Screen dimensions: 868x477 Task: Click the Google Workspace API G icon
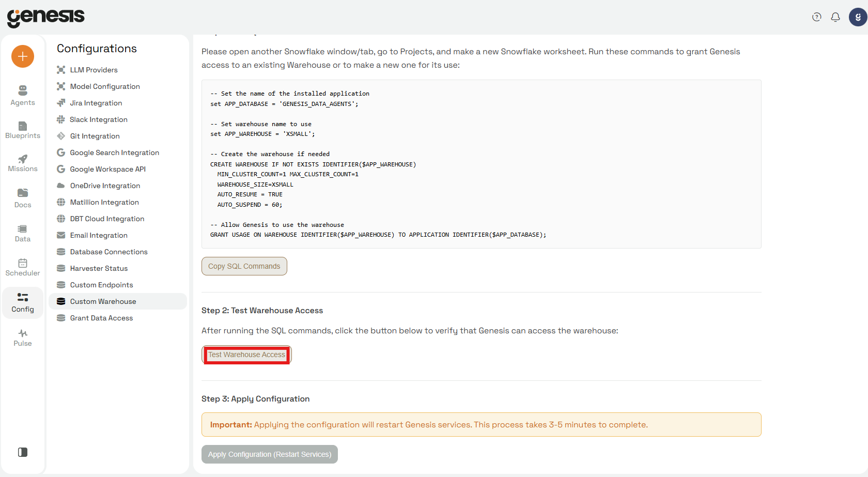61,169
